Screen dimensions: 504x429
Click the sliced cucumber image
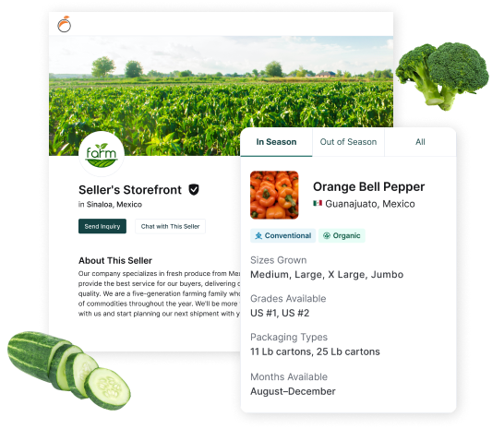69,371
